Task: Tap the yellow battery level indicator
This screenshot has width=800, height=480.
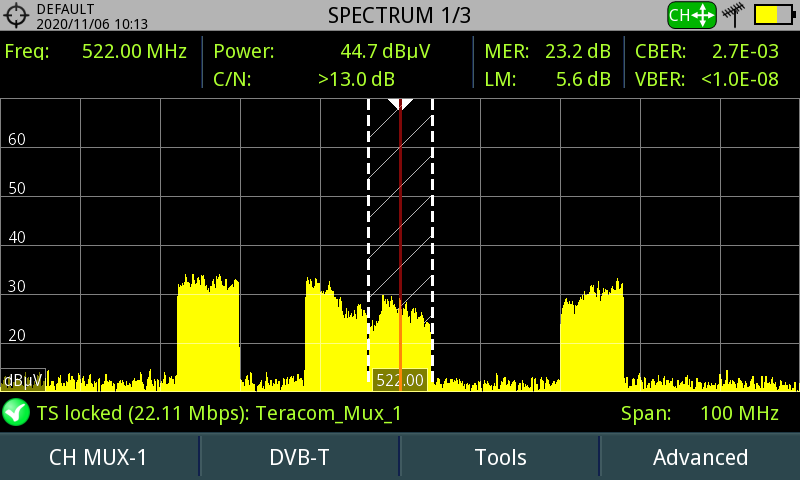Action: pos(774,15)
